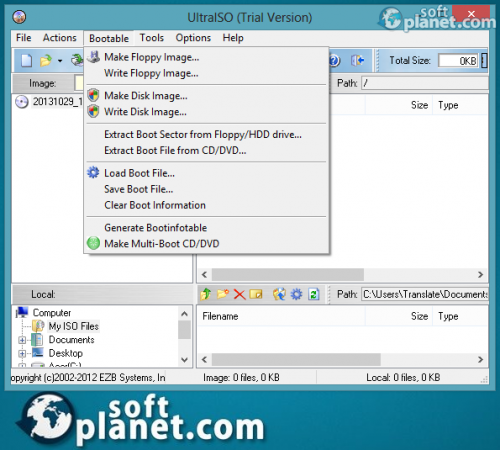Click local file list scrollbar left arrow
The height and width of the screenshot is (450, 500).
[x=205, y=360]
